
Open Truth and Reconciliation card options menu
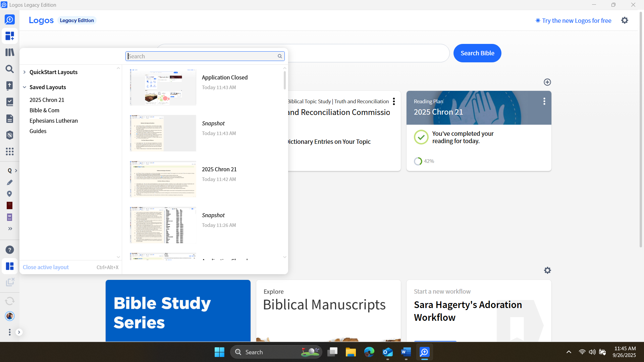(x=394, y=101)
